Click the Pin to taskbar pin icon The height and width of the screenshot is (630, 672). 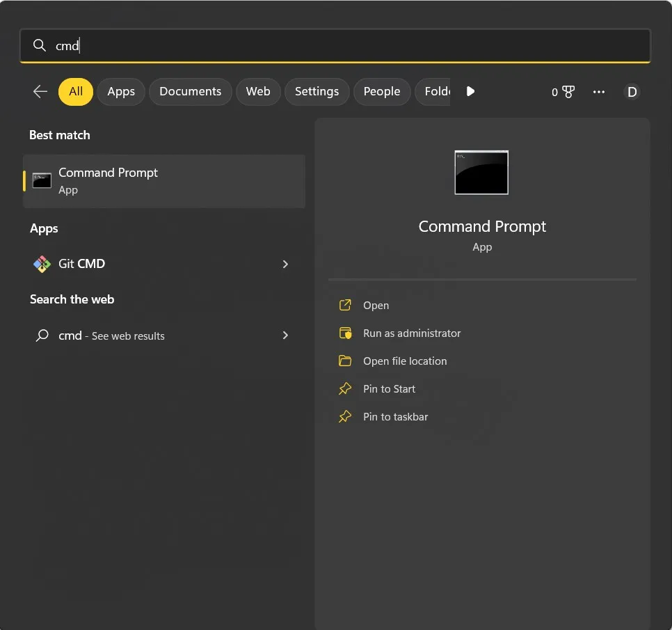point(345,416)
